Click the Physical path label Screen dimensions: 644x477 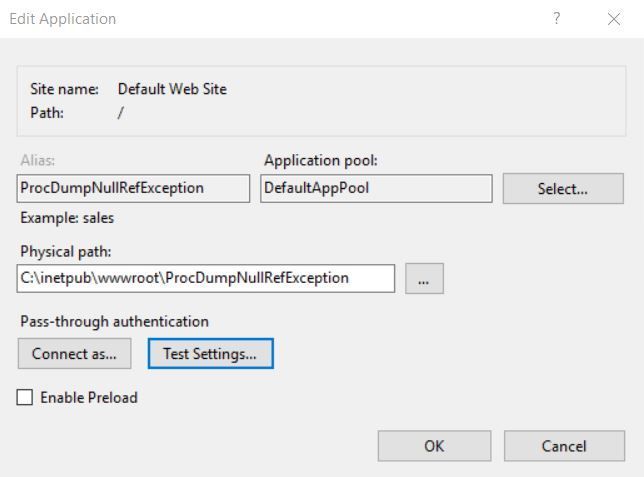[66, 252]
